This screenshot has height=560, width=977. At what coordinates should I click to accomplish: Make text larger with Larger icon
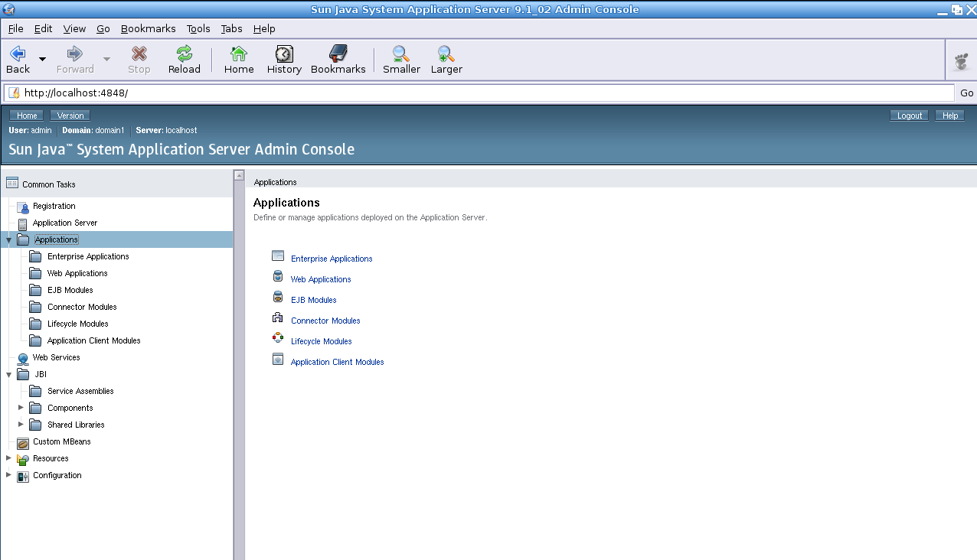446,54
